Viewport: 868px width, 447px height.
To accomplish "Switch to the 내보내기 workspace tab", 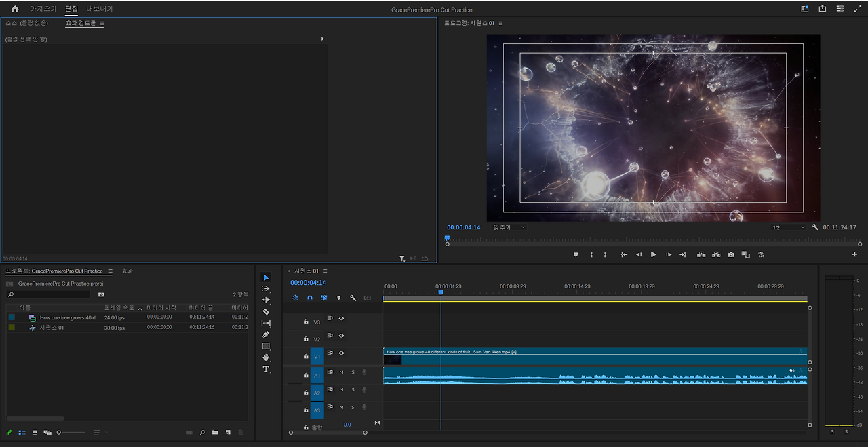I will 100,9.
